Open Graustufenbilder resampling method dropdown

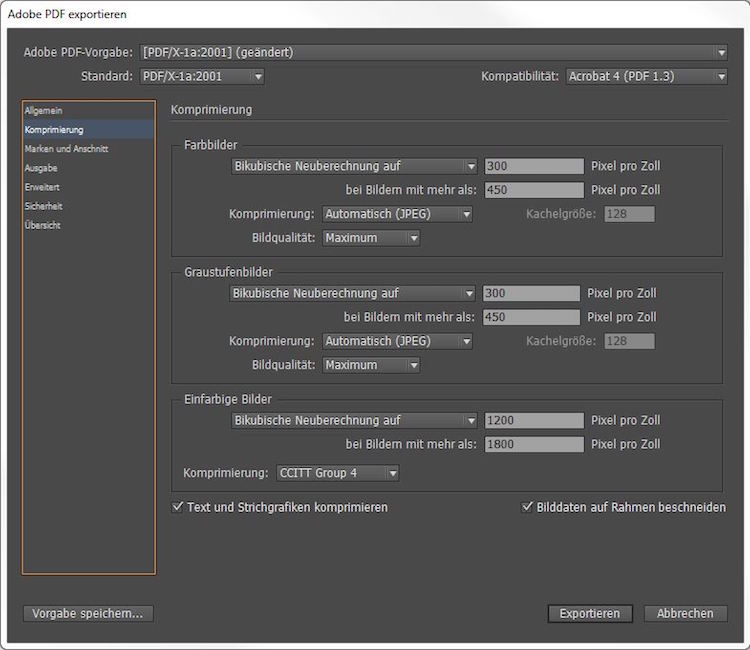point(352,293)
